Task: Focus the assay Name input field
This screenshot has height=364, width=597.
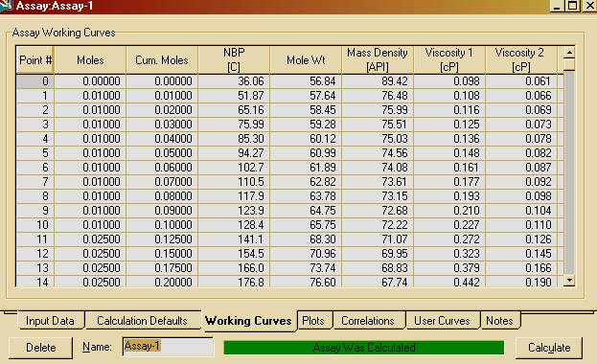Action: click(x=168, y=347)
